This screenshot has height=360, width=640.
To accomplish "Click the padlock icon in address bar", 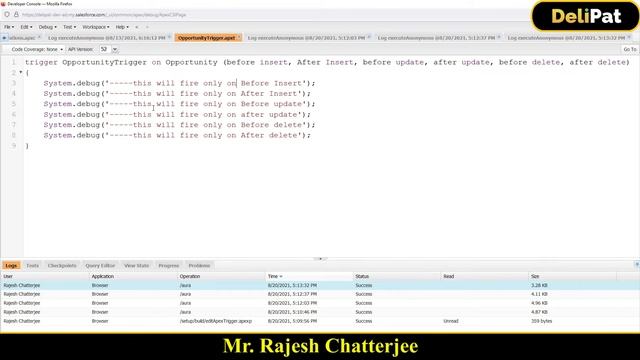I will pyautogui.click(x=16, y=15).
